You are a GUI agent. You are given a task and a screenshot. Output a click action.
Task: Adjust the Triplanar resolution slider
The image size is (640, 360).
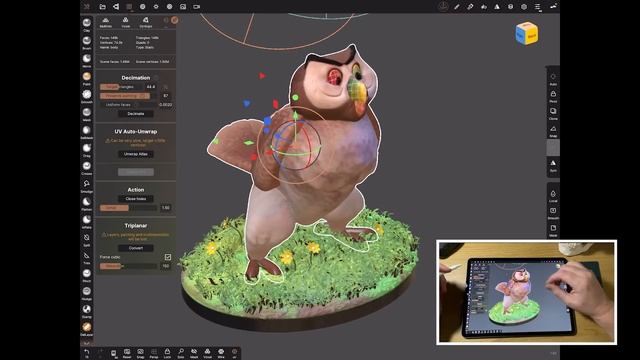(x=129, y=266)
